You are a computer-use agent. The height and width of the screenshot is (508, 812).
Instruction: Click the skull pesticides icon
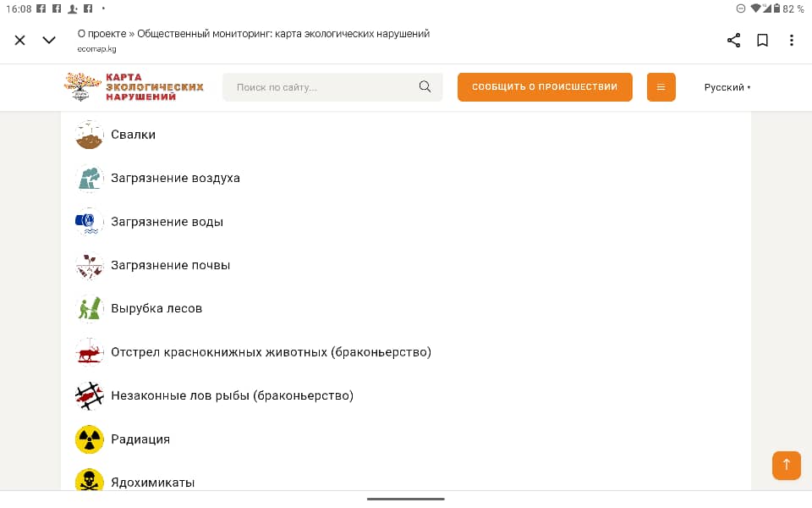click(89, 480)
